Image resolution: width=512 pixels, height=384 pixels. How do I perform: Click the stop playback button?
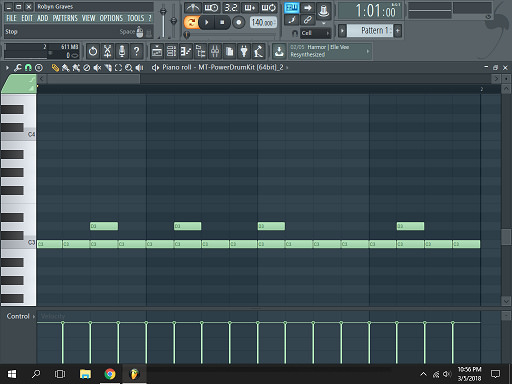click(222, 23)
